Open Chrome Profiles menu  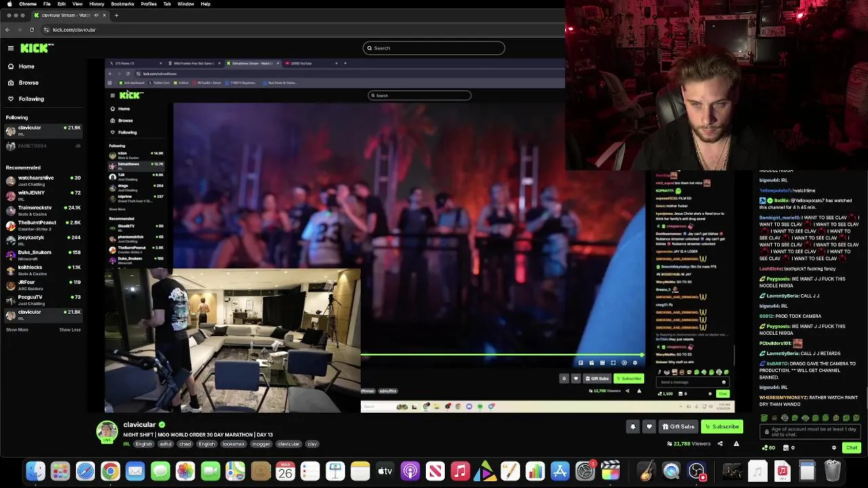[x=149, y=4]
